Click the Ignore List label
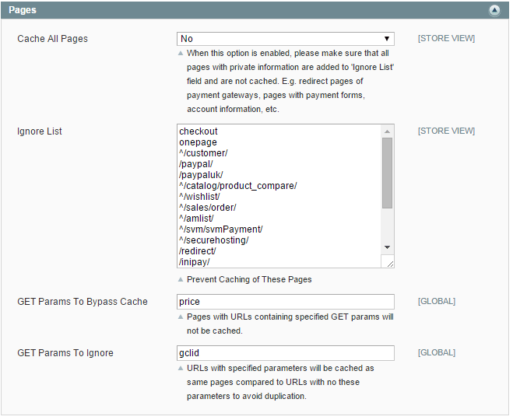The width and height of the screenshot is (513, 420). (40, 131)
